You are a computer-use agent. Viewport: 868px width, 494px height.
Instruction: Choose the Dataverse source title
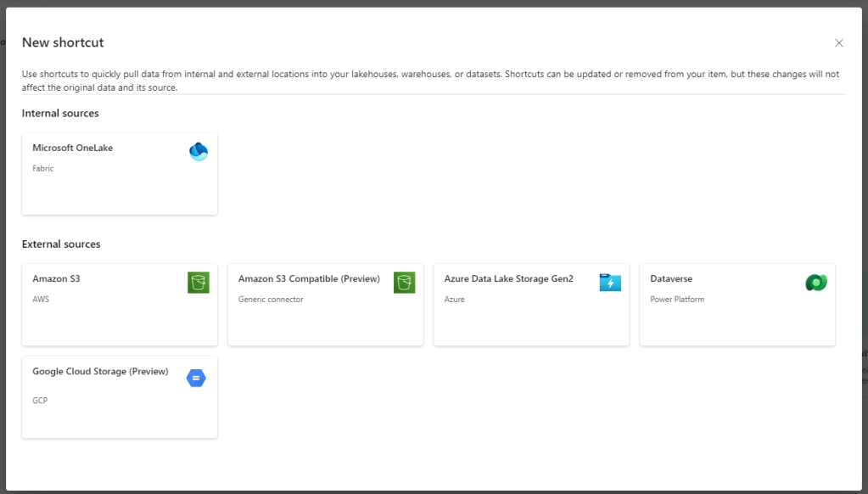[671, 278]
